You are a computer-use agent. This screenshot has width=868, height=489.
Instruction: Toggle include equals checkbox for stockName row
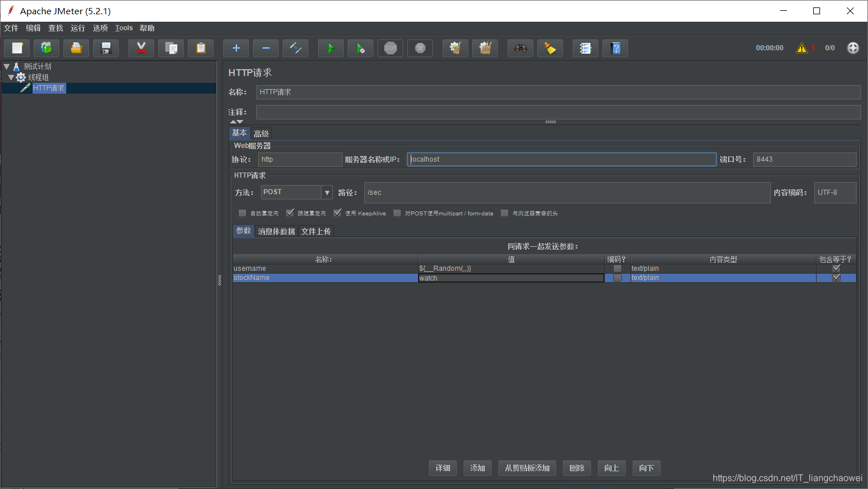[x=837, y=278]
